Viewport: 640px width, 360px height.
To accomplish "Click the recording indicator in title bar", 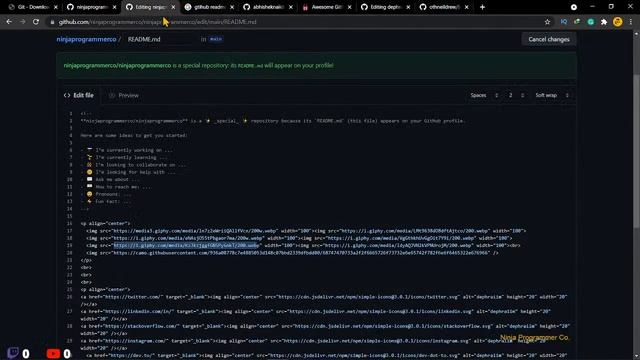I will 573,7.
